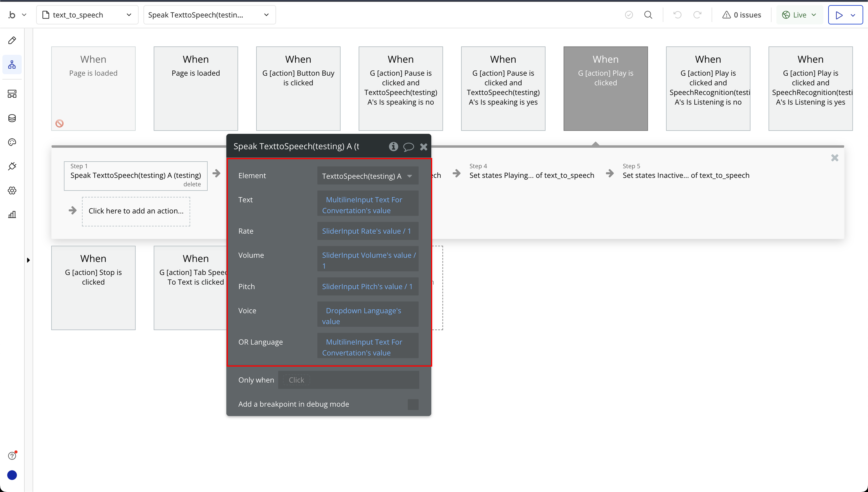Open the Data tab database icon
Screen dimensions: 868x492
12,118
